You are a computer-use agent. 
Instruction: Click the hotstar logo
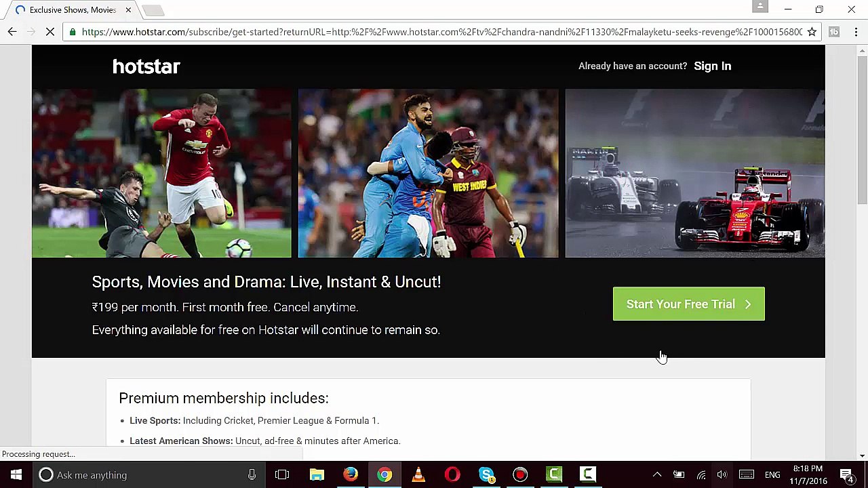pyautogui.click(x=146, y=66)
